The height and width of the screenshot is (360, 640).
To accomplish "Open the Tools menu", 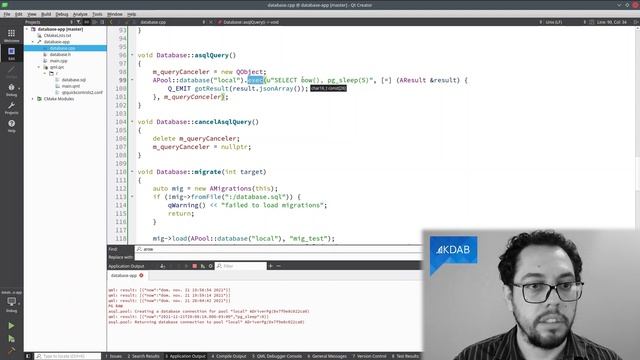I will point(97,14).
